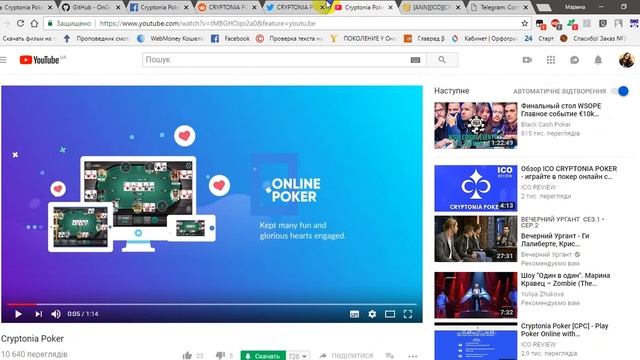Open the Старт bookmark
This screenshot has width=640, height=360.
tap(539, 38)
